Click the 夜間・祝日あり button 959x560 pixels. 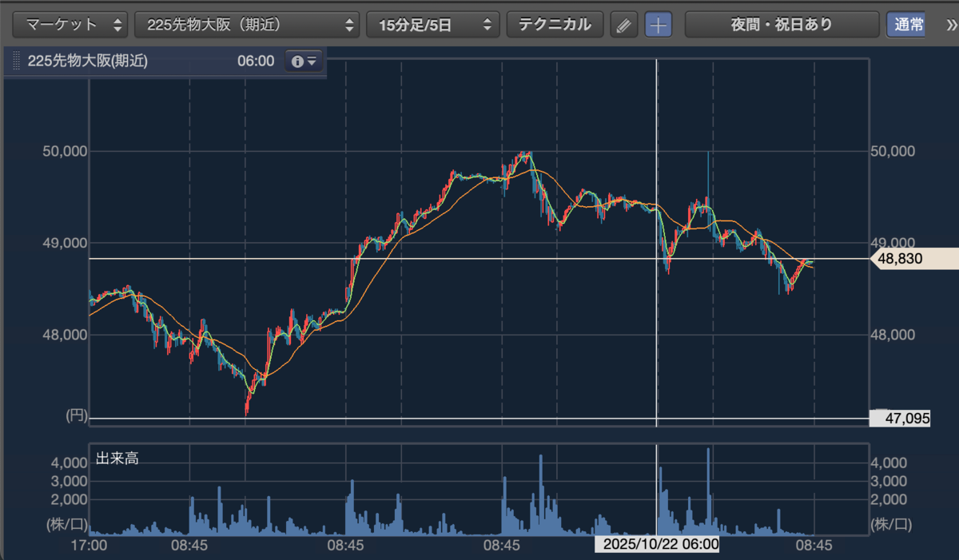(781, 25)
